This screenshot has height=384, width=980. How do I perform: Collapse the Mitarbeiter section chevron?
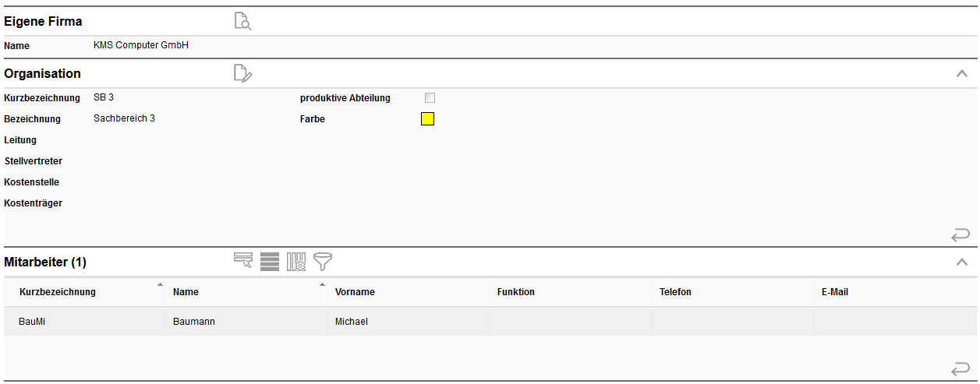pyautogui.click(x=962, y=262)
